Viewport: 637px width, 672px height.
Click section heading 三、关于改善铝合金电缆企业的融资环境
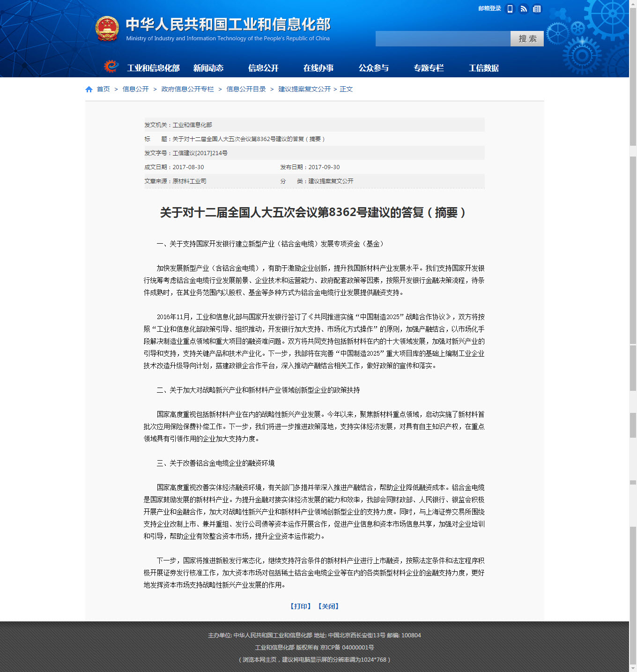(215, 463)
